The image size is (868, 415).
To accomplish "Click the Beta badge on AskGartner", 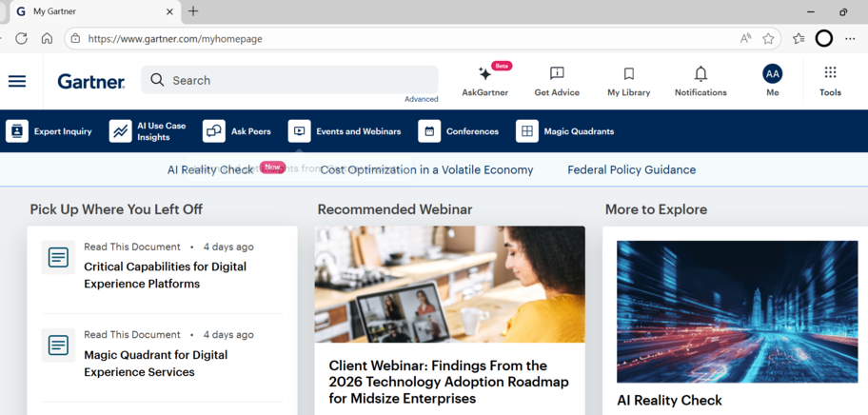I will pyautogui.click(x=502, y=66).
